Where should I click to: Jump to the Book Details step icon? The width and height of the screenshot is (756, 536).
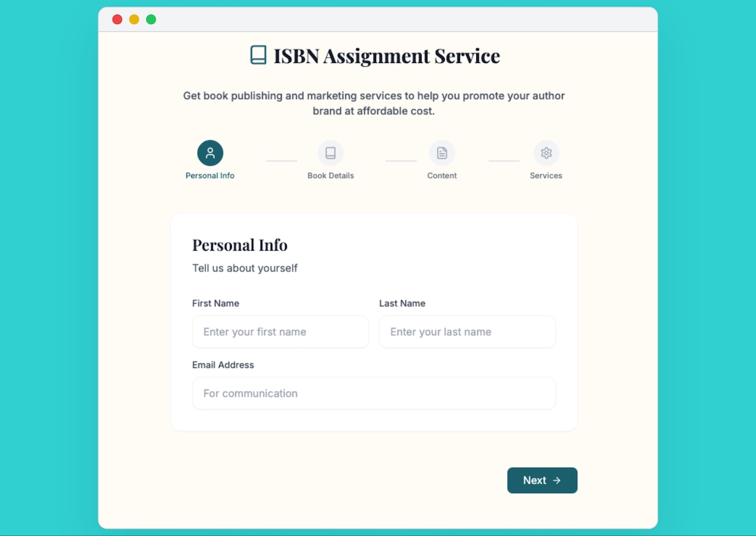pyautogui.click(x=330, y=153)
